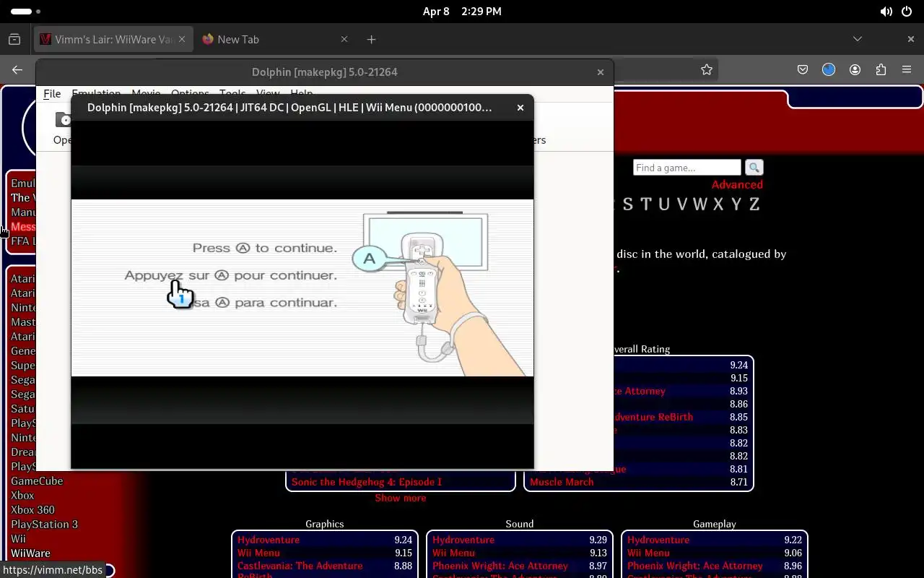Bookmark page with the star icon
Screen dimensions: 924x578
click(707, 69)
